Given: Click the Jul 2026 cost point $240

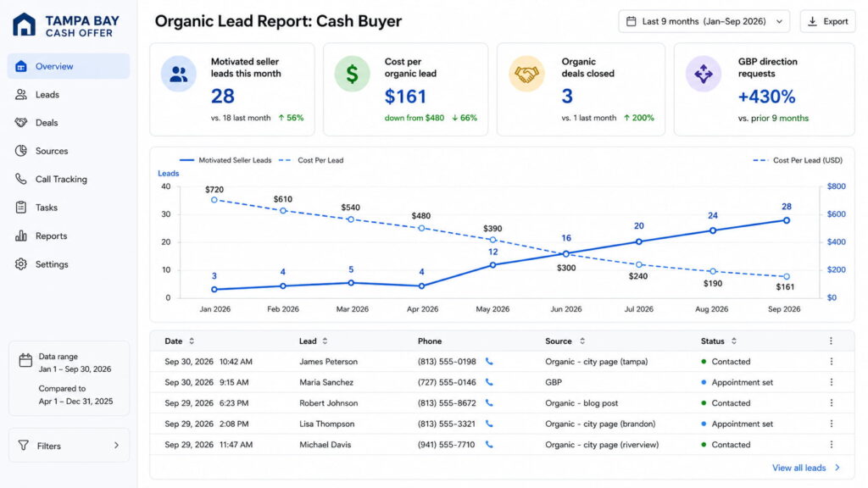Looking at the screenshot, I should [x=639, y=264].
